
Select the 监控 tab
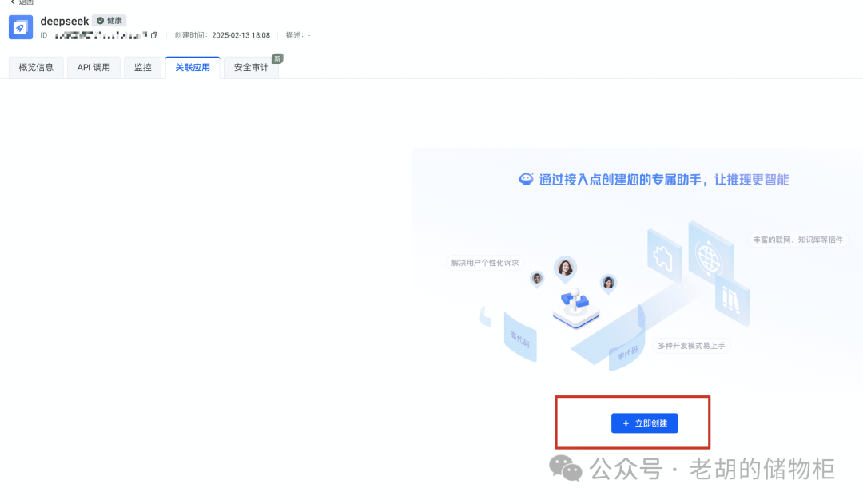(142, 68)
